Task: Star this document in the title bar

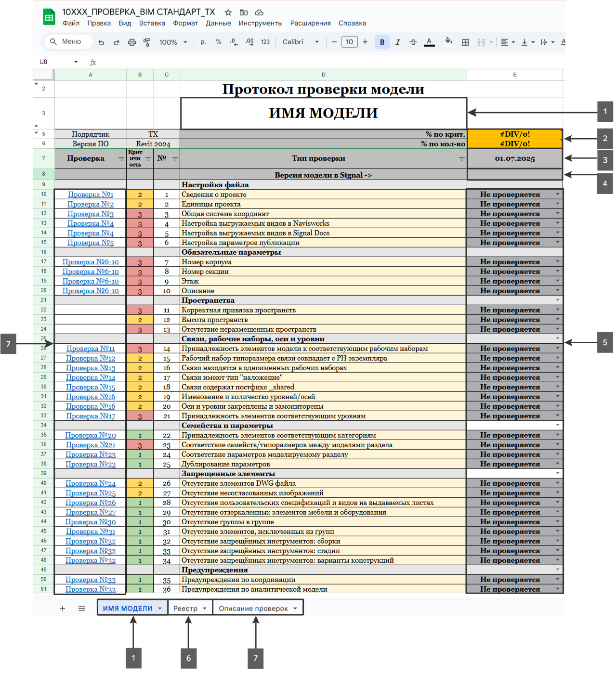Action: click(x=228, y=12)
